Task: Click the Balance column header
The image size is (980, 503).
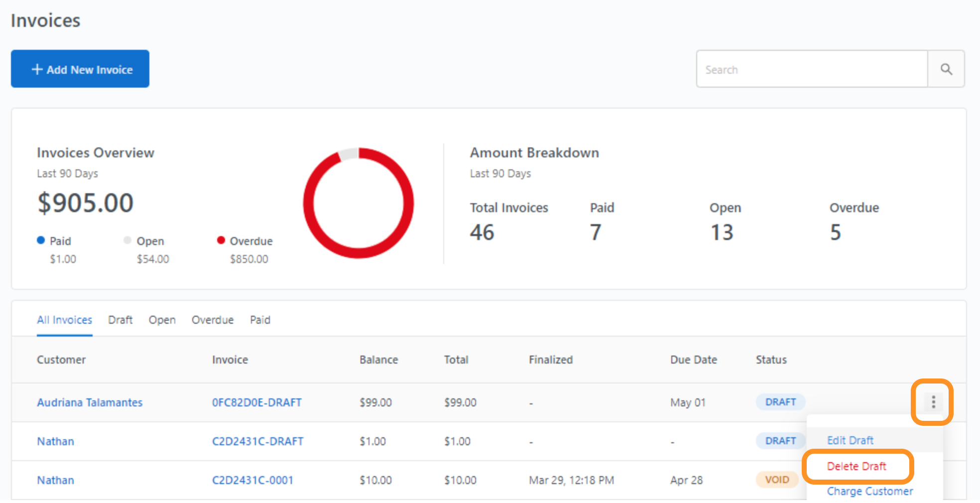Action: [x=379, y=360]
